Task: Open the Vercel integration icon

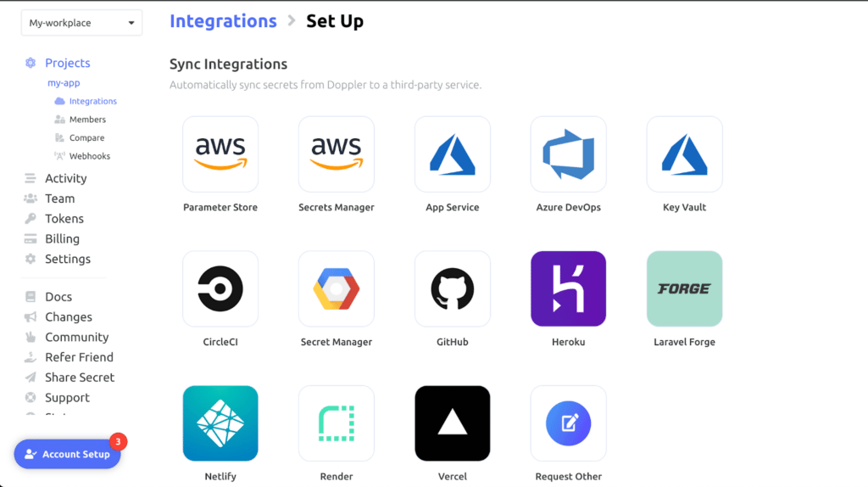Action: click(x=453, y=423)
